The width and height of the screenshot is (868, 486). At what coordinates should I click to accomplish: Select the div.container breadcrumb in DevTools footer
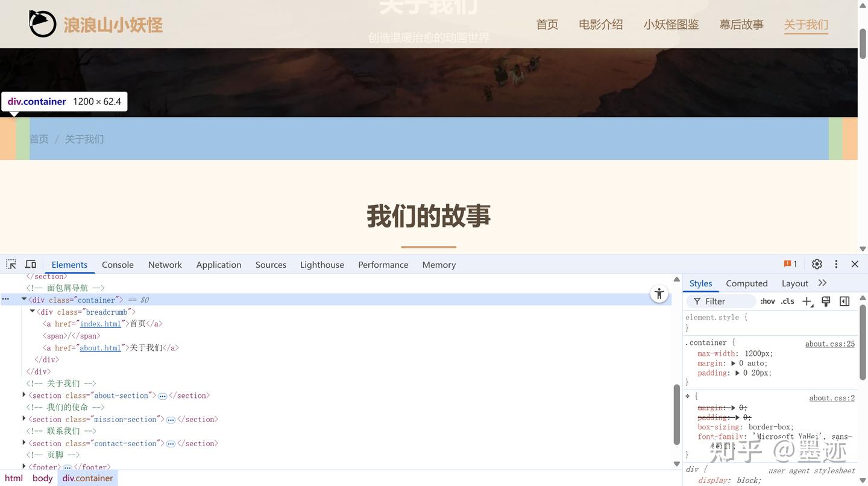pos(87,478)
